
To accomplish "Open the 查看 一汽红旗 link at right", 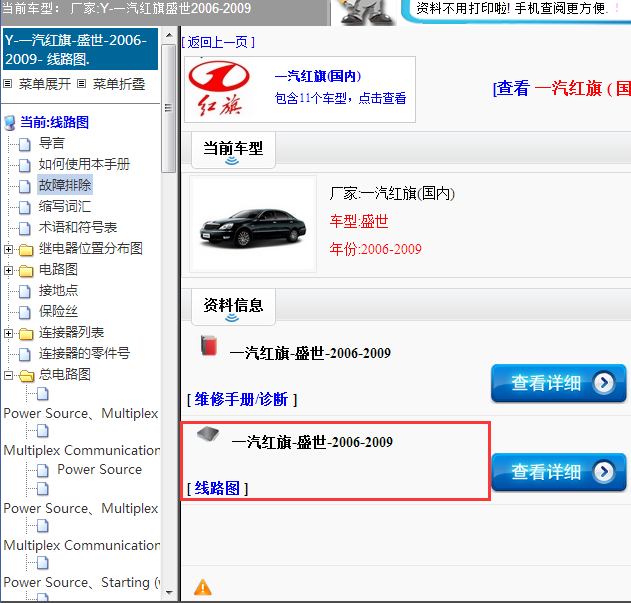I will (562, 88).
